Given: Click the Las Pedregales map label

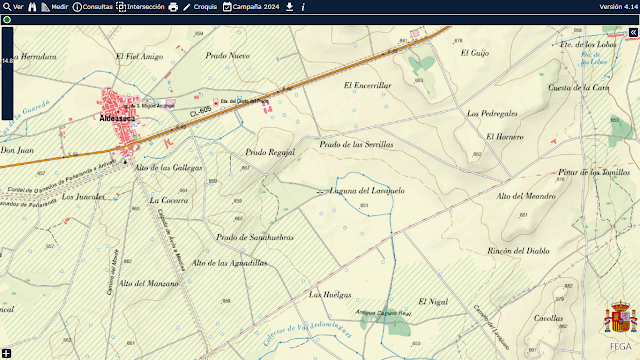Looking at the screenshot, I should pyautogui.click(x=492, y=113).
